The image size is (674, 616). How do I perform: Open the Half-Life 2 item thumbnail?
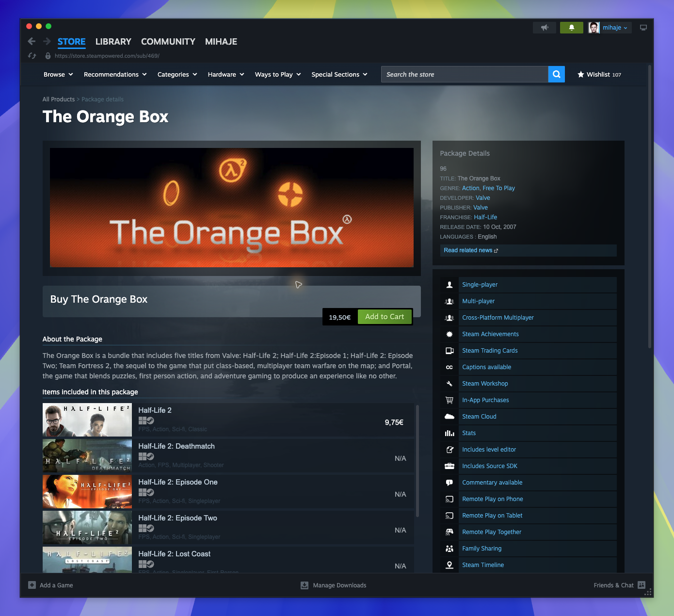tap(87, 420)
